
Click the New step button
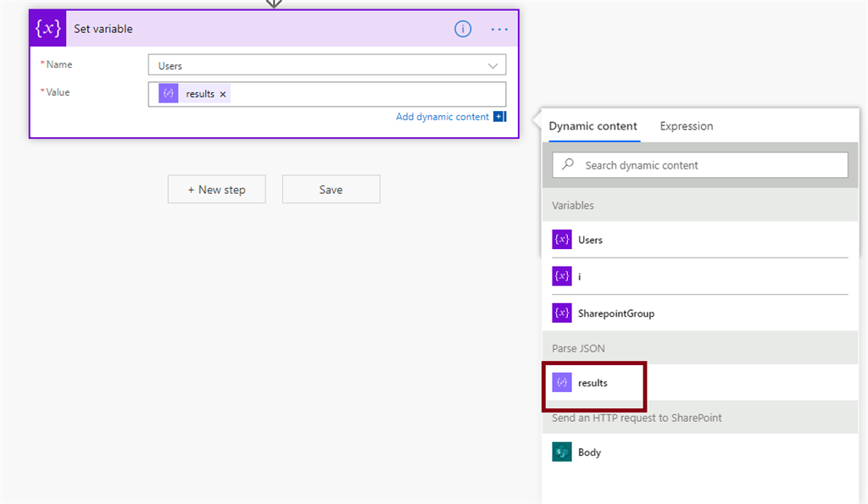coord(216,189)
